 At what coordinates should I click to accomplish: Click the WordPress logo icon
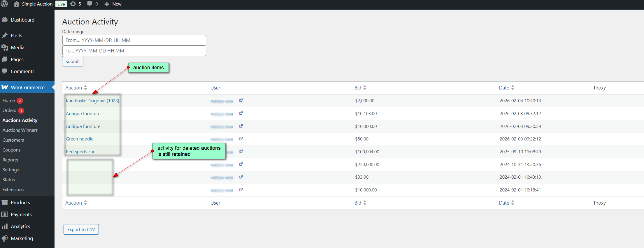click(x=4, y=4)
